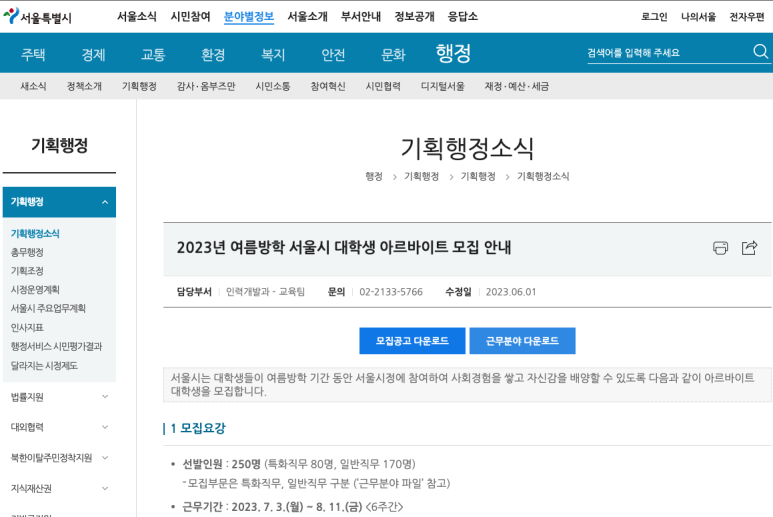The image size is (773, 517).
Task: Click the 인력개발과 - 교육팀 department text
Action: (265, 292)
